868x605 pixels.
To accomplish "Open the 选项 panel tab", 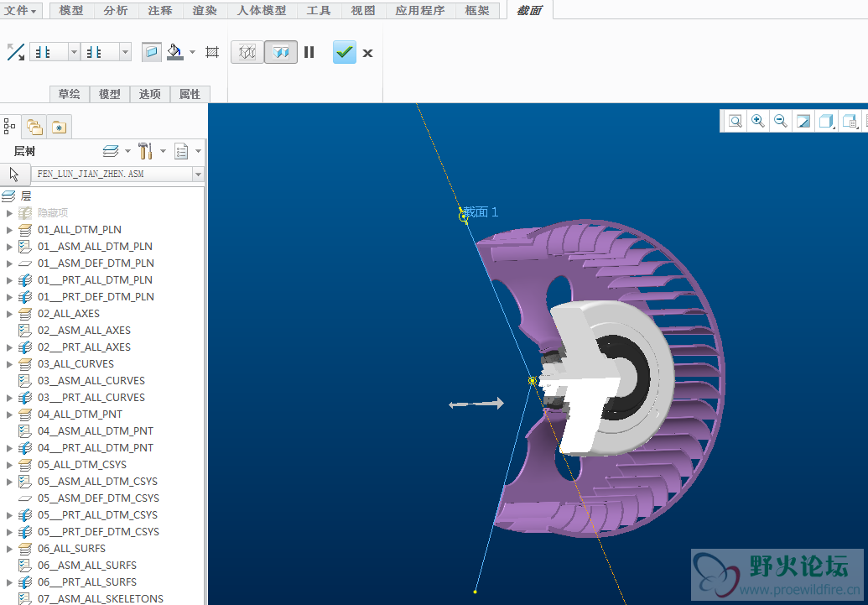I will coord(149,94).
